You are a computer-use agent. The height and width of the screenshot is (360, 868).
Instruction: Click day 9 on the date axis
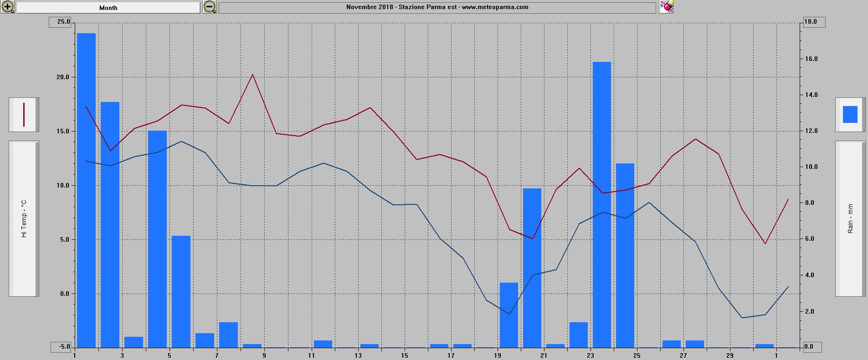pyautogui.click(x=264, y=355)
